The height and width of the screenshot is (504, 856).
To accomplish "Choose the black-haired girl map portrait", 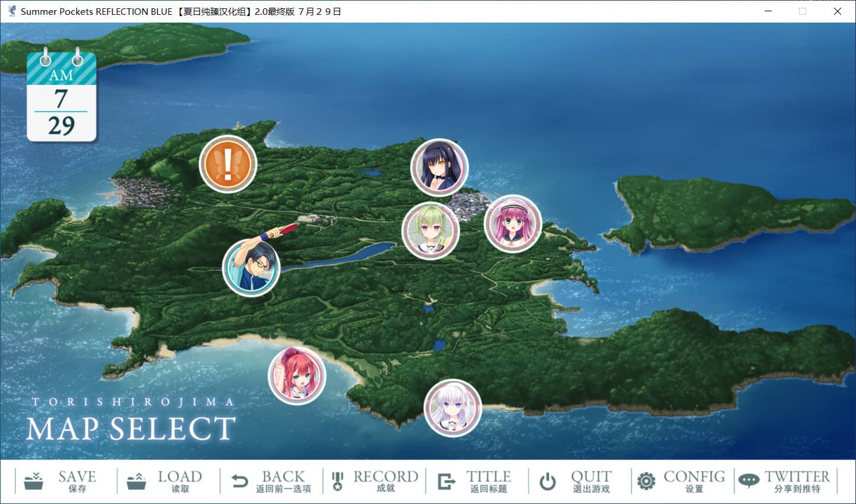I will (x=440, y=168).
